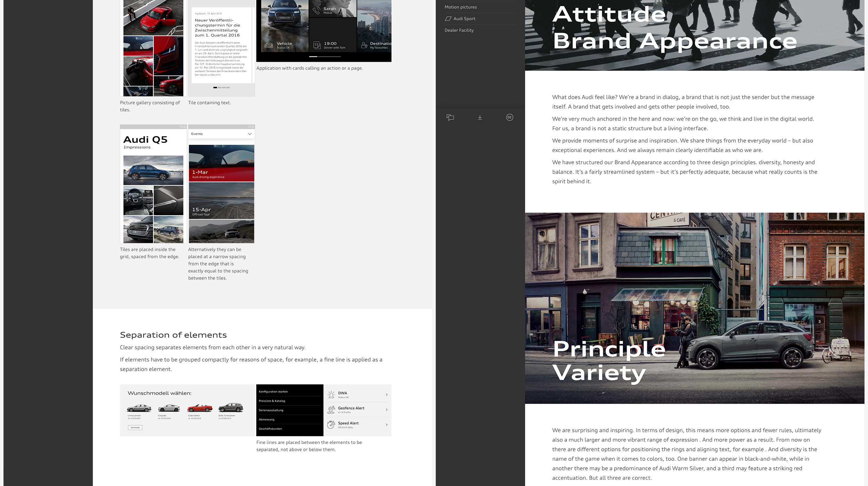
Task: Click the car icon beside Vehicle Status OK
Action: pyautogui.click(x=269, y=45)
